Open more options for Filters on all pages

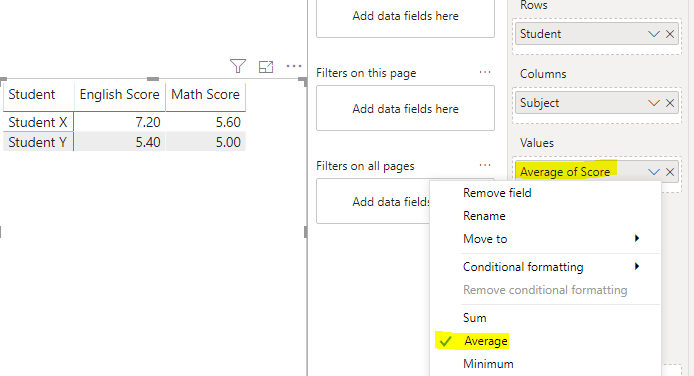point(485,165)
